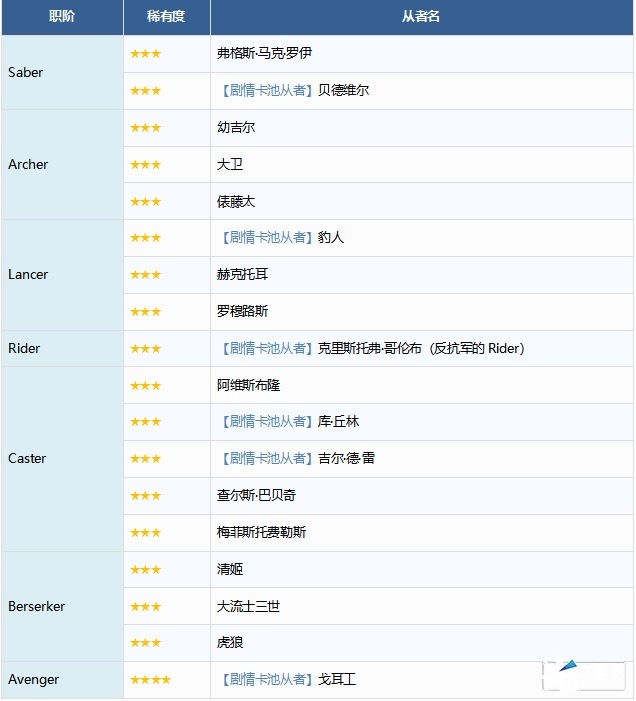Click the 稀有度 column header
The image size is (636, 701).
tap(166, 17)
